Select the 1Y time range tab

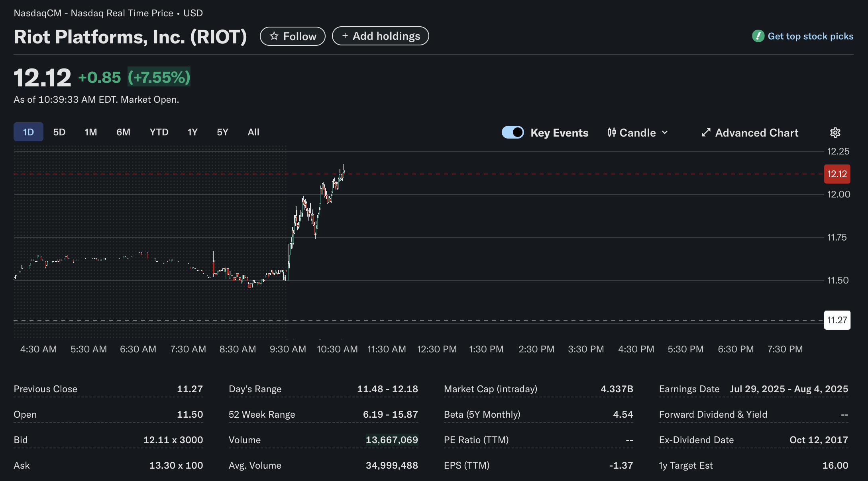coord(192,132)
